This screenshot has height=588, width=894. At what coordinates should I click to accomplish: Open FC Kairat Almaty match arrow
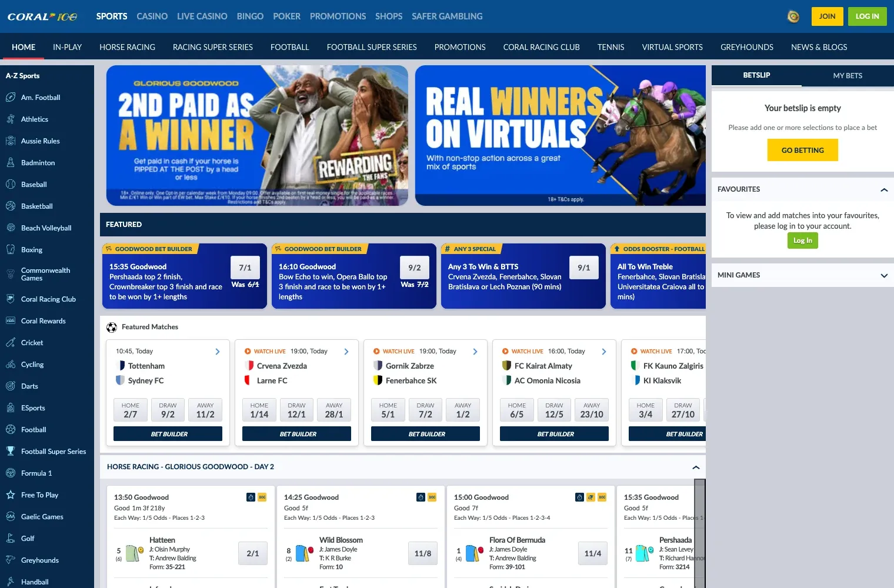(x=604, y=352)
